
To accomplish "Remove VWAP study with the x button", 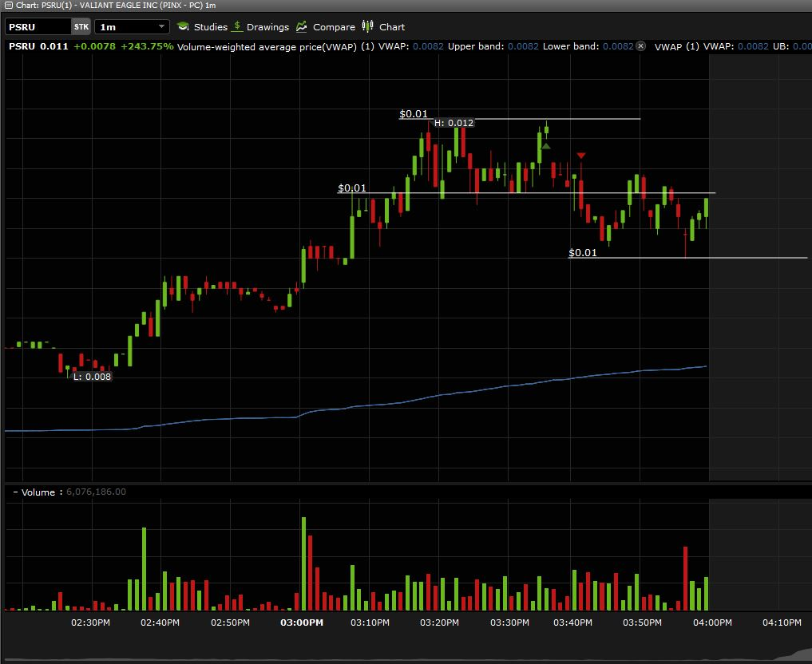I will point(640,46).
